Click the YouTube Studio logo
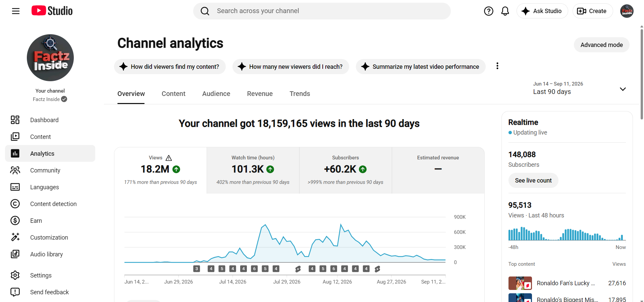The width and height of the screenshot is (644, 302). (x=52, y=11)
